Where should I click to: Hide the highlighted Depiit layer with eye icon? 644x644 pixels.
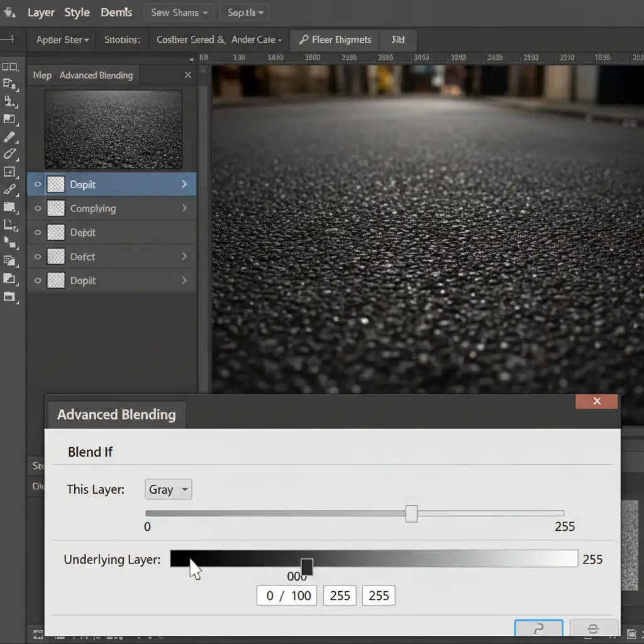(38, 184)
